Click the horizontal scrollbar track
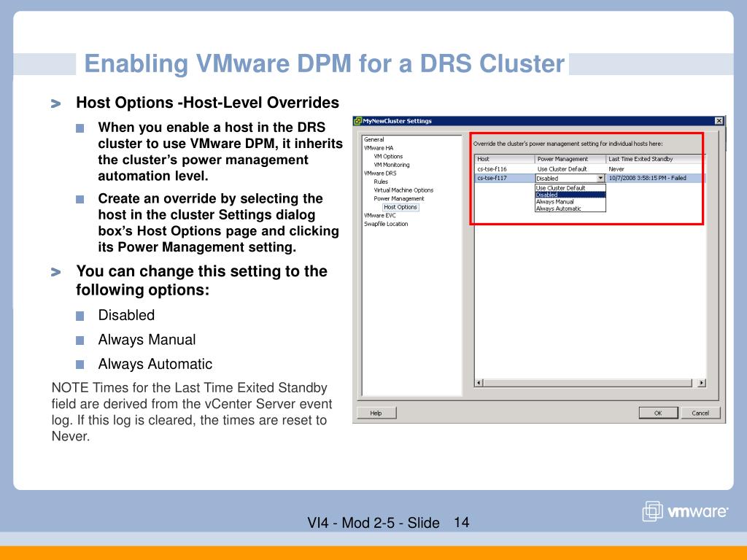This screenshot has width=747, height=560. (588, 383)
